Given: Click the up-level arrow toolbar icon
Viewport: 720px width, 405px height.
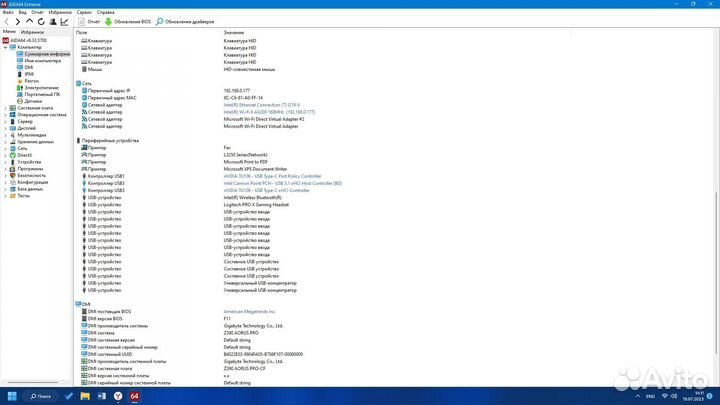Looking at the screenshot, I should tap(29, 22).
